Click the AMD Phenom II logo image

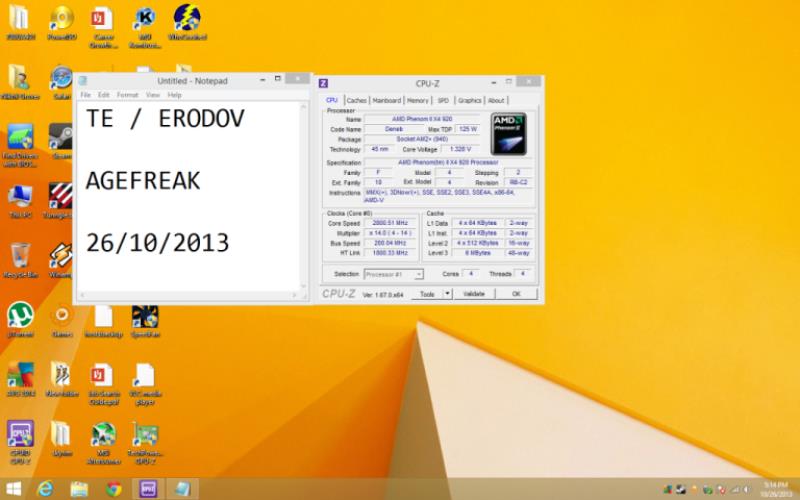click(508, 134)
